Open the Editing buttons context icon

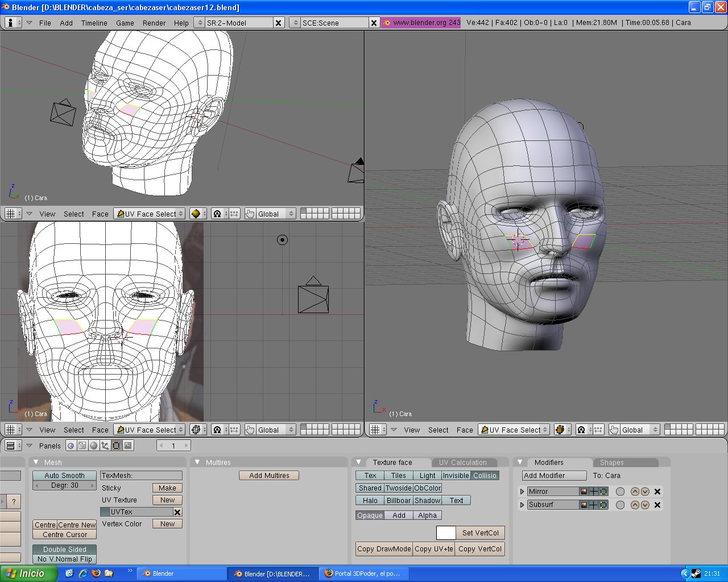click(x=117, y=446)
